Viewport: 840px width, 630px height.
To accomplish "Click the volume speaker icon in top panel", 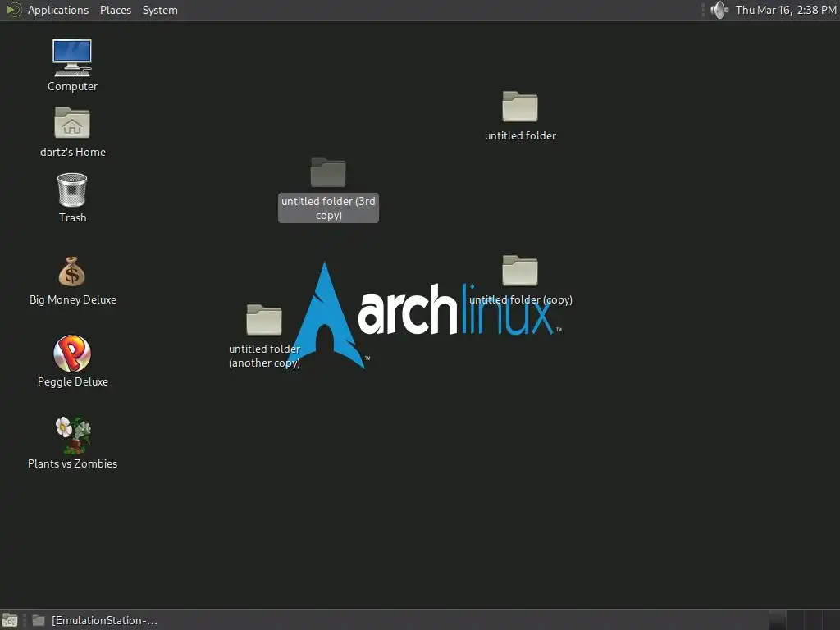I will click(719, 10).
